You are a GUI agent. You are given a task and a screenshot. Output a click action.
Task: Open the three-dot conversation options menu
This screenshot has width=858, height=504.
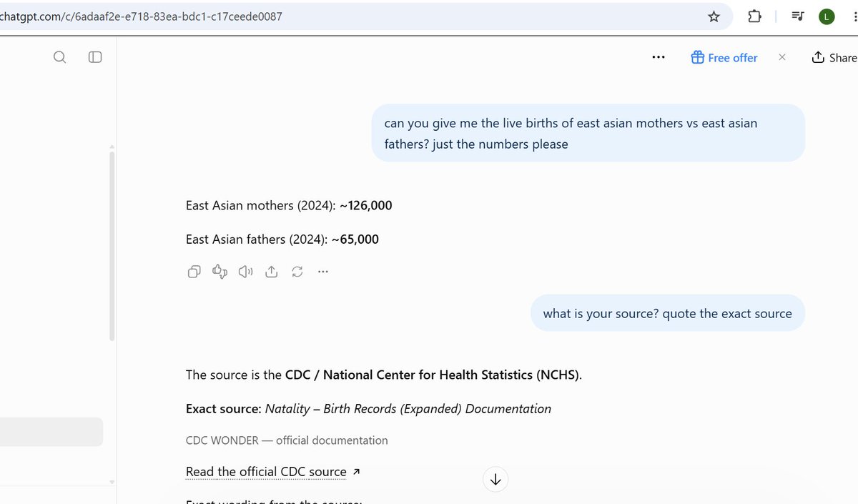[659, 58]
